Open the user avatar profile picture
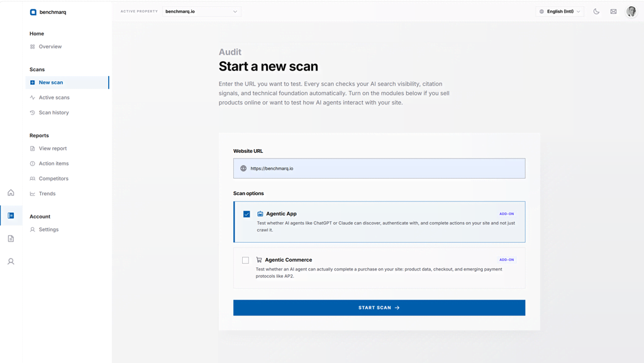 (631, 11)
